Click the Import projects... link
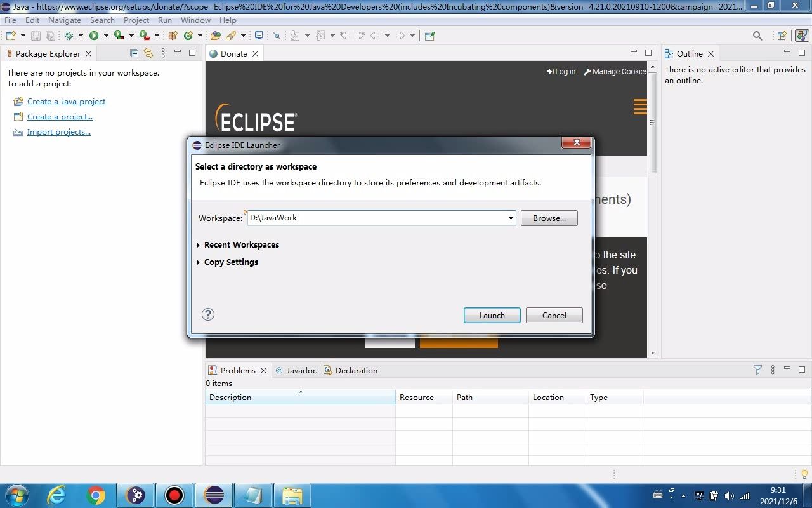The height and width of the screenshot is (508, 812). coord(59,132)
